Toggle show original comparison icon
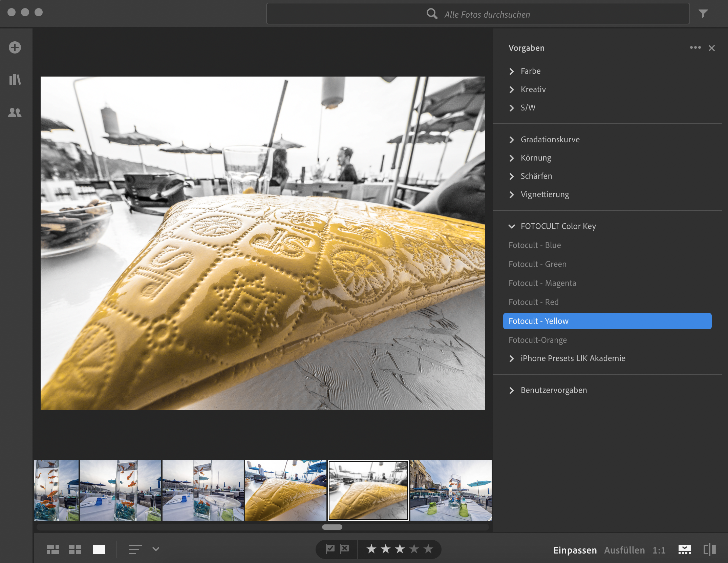This screenshot has width=728, height=563. [x=710, y=549]
